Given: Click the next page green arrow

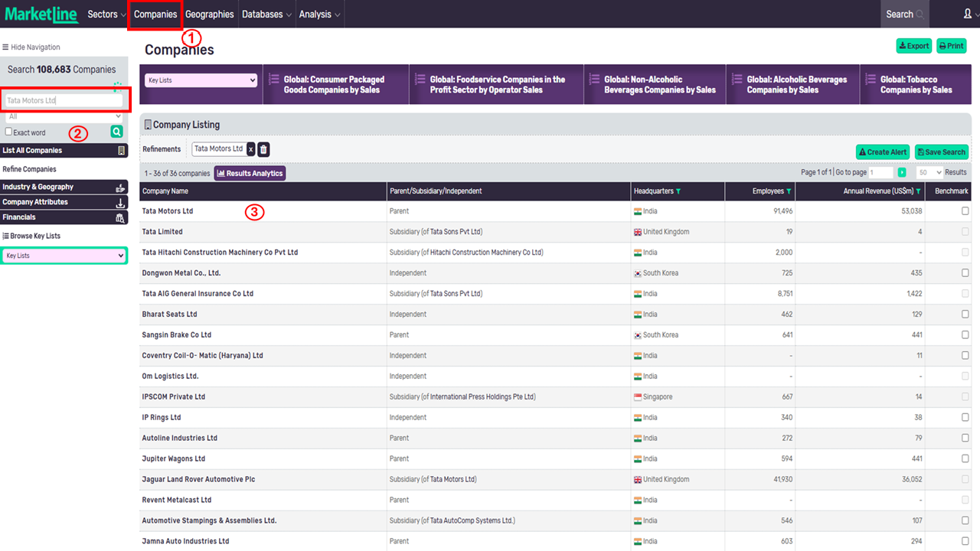Looking at the screenshot, I should tap(902, 173).
